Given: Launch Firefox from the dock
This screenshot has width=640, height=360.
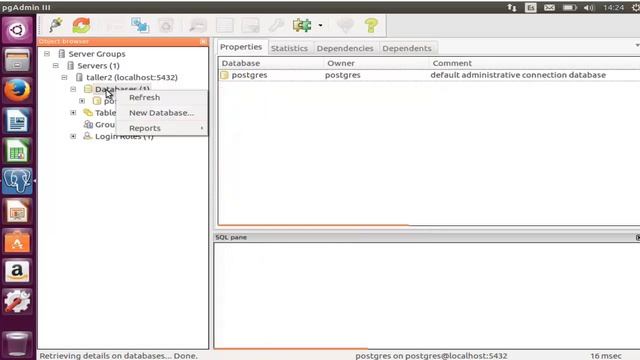Looking at the screenshot, I should click(x=17, y=90).
